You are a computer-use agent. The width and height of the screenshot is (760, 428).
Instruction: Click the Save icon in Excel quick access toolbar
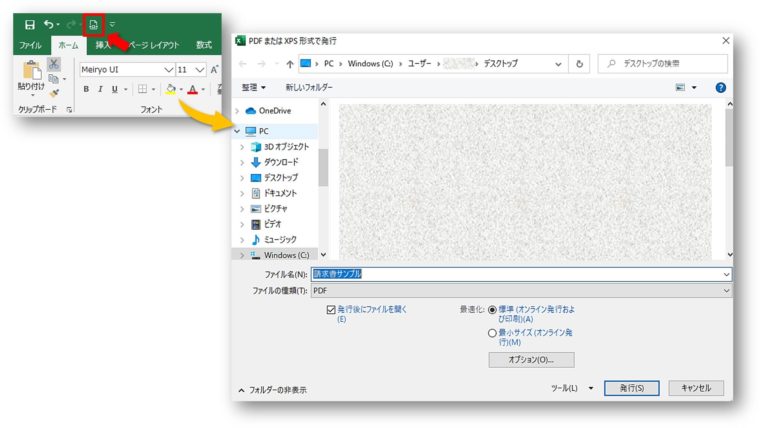click(30, 25)
